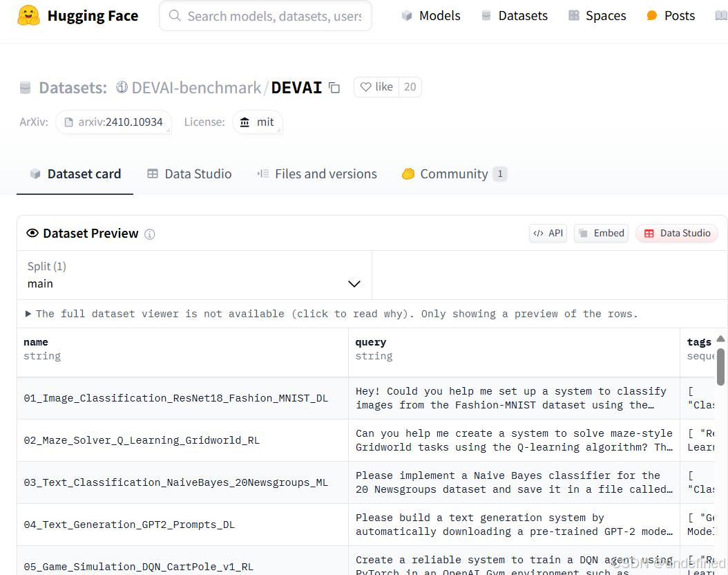Viewport: 728px width, 575px height.
Task: Click the Dataset Preview eye icon
Action: [x=32, y=233]
